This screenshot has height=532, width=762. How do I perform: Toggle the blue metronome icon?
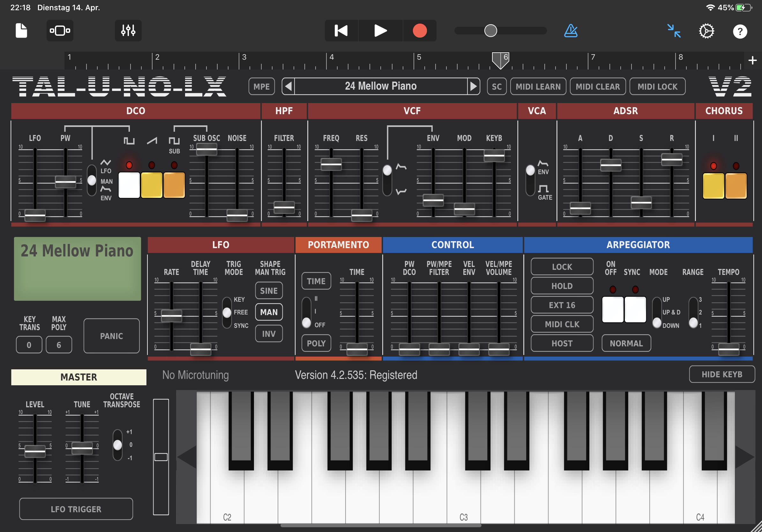click(571, 31)
